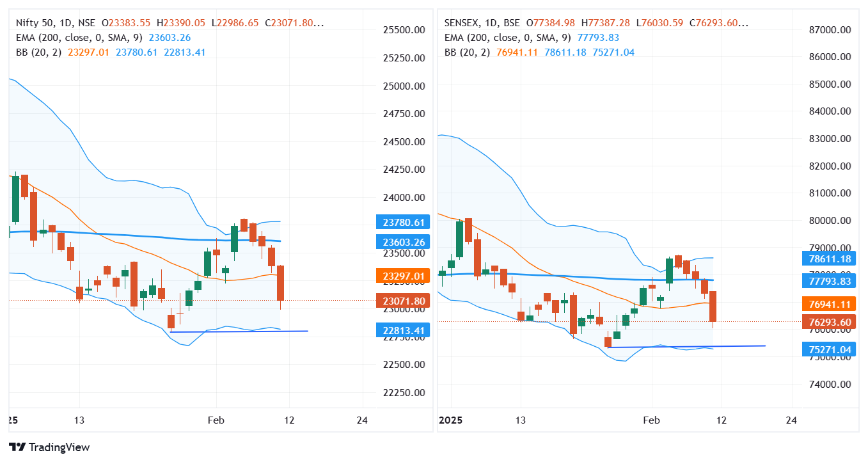Click the 84000.00 level on Sensex price axis

[830, 111]
